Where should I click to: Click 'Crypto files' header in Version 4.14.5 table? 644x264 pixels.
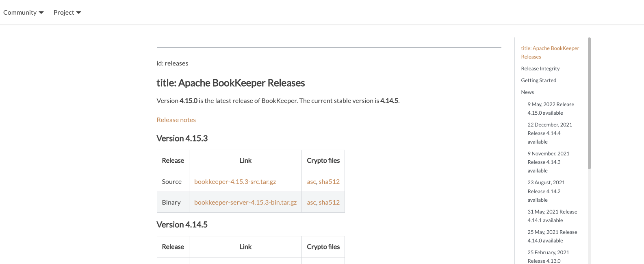(x=323, y=247)
